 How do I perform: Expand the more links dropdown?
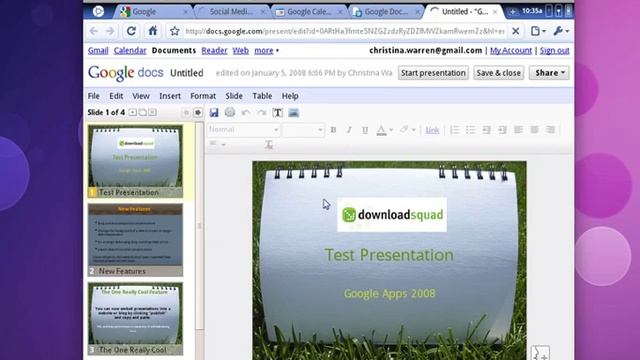pos(267,51)
